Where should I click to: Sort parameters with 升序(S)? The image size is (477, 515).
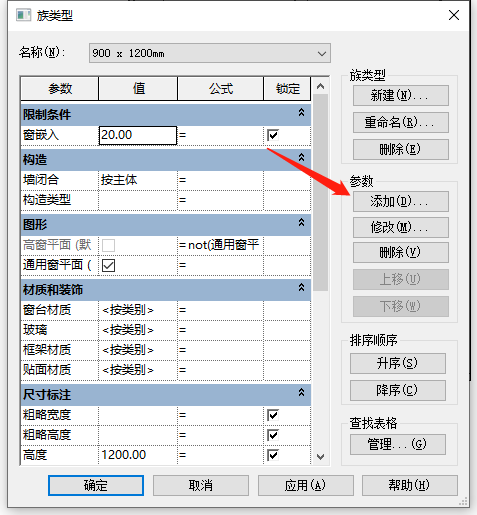pyautogui.click(x=398, y=363)
